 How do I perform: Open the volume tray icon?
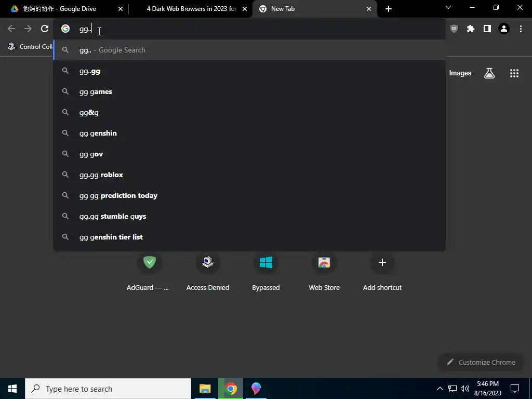coord(465,389)
